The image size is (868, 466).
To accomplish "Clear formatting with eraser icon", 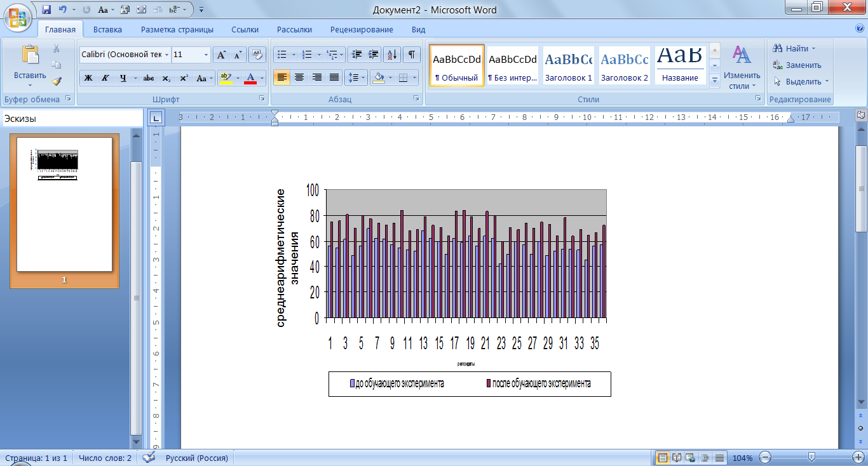I will pyautogui.click(x=257, y=55).
